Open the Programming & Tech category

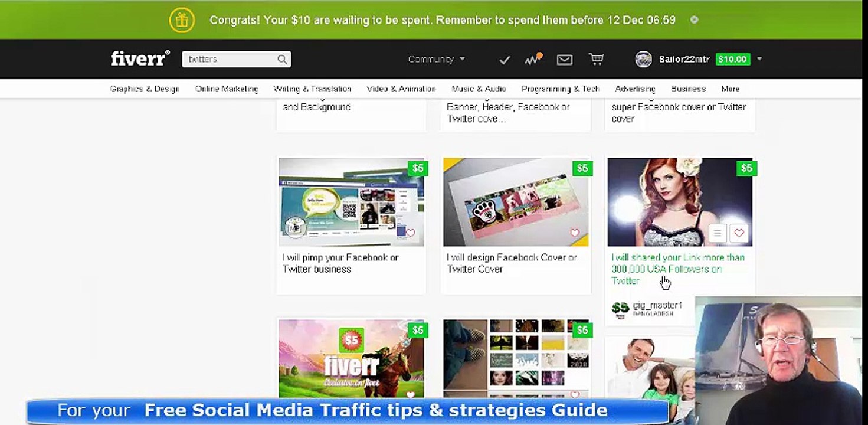click(560, 89)
